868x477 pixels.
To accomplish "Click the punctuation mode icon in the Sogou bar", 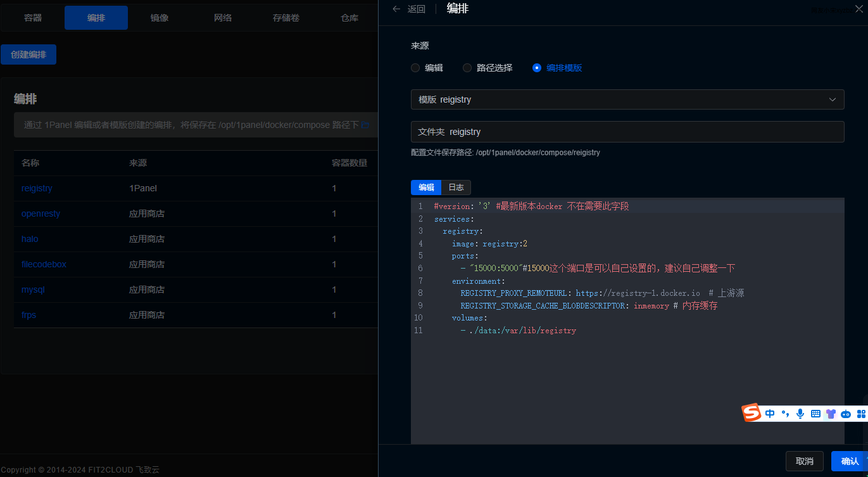I will (785, 414).
